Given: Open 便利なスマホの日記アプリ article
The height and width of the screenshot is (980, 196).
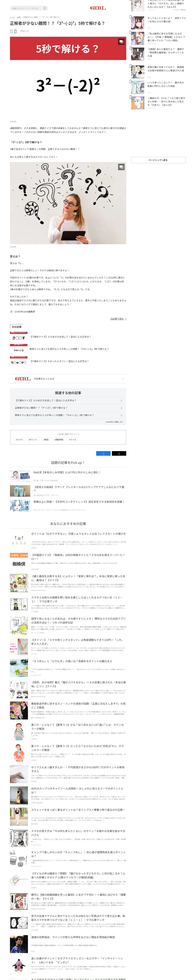Looking at the screenshot, I should 78,621.
